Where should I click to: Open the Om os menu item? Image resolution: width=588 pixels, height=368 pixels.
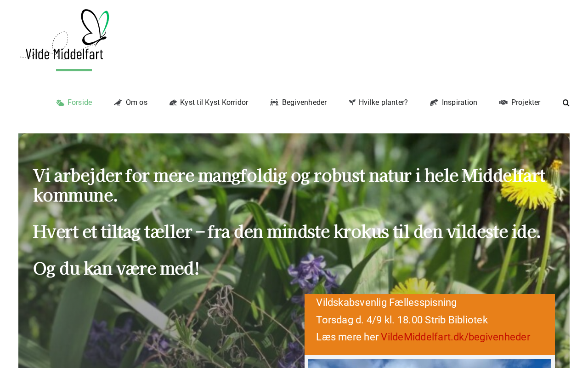[x=136, y=103]
